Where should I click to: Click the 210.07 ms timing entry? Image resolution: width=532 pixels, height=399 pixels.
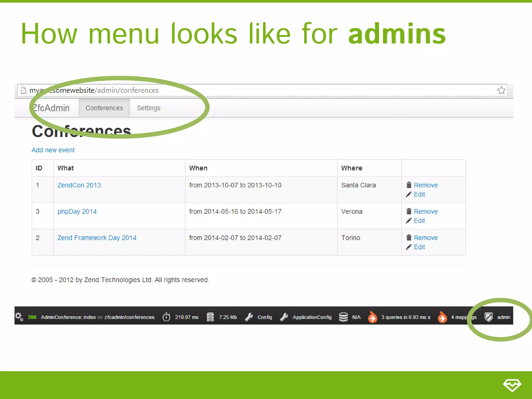(187, 317)
